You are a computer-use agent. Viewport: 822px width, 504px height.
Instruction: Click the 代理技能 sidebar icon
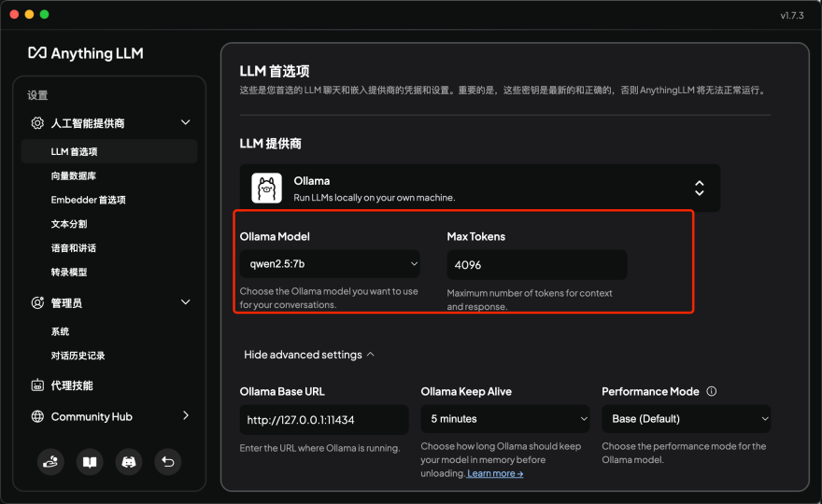point(37,385)
